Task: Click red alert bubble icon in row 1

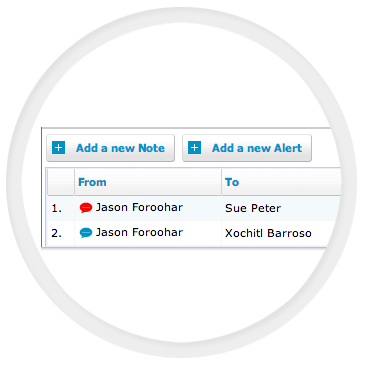Action: pos(86,208)
